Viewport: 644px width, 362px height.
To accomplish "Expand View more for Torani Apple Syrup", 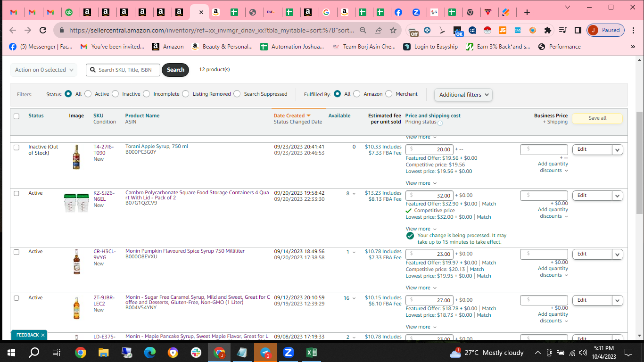I will pos(421,183).
